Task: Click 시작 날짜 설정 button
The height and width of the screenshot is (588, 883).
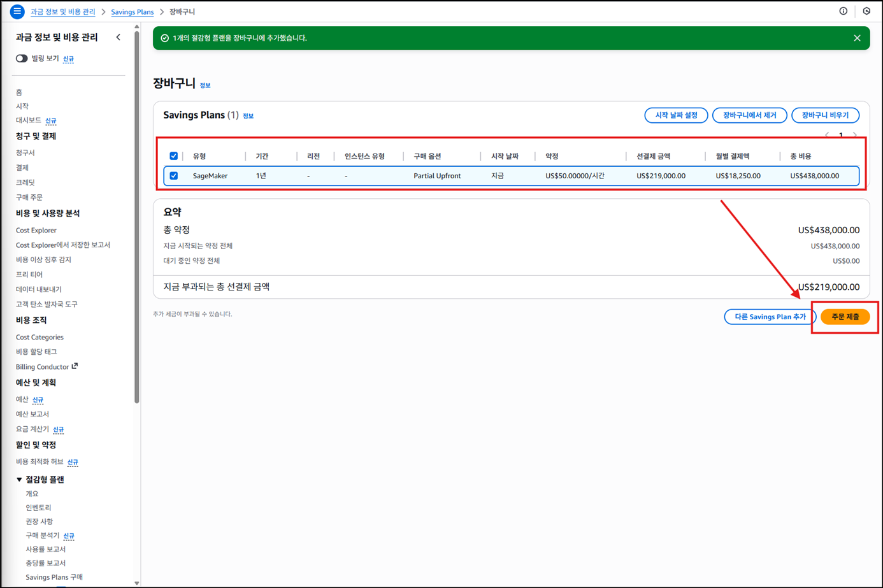Action: (676, 115)
